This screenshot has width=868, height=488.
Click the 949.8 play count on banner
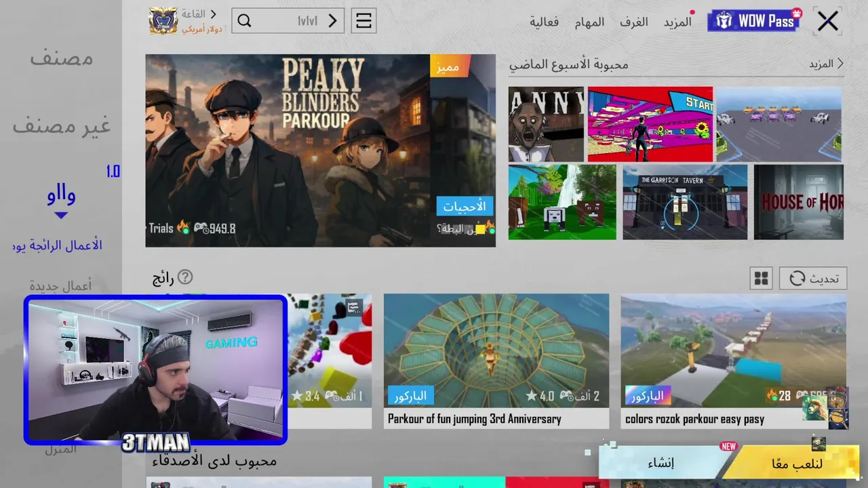point(215,228)
